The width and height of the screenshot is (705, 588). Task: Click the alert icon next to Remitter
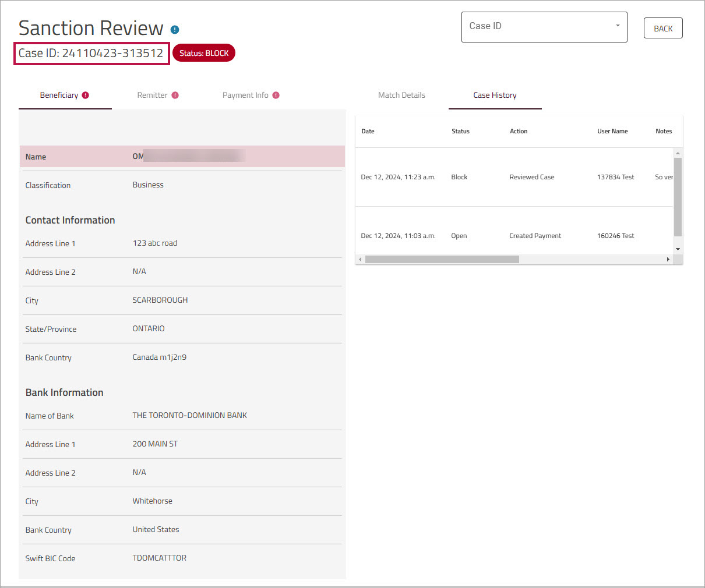(x=175, y=95)
